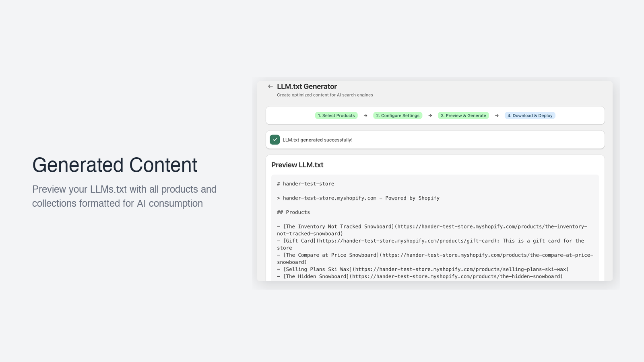This screenshot has height=362, width=644.
Task: Click the LLM.txt generated successfully message
Action: pos(317,140)
